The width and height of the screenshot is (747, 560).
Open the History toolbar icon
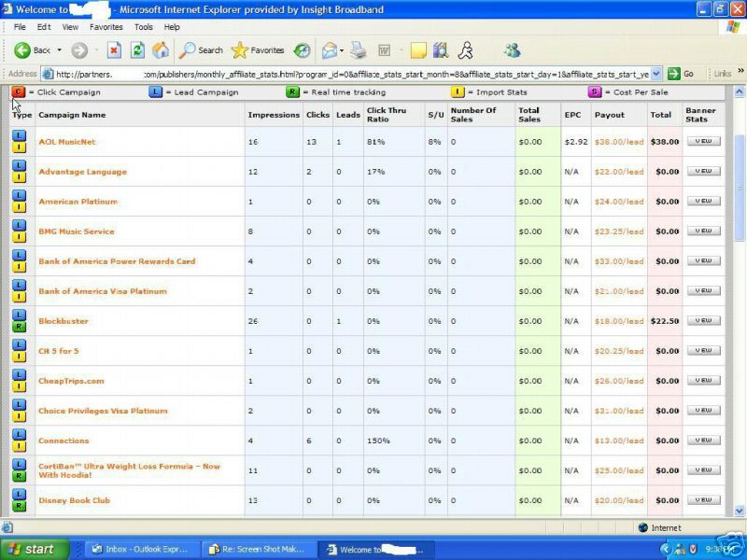point(302,50)
